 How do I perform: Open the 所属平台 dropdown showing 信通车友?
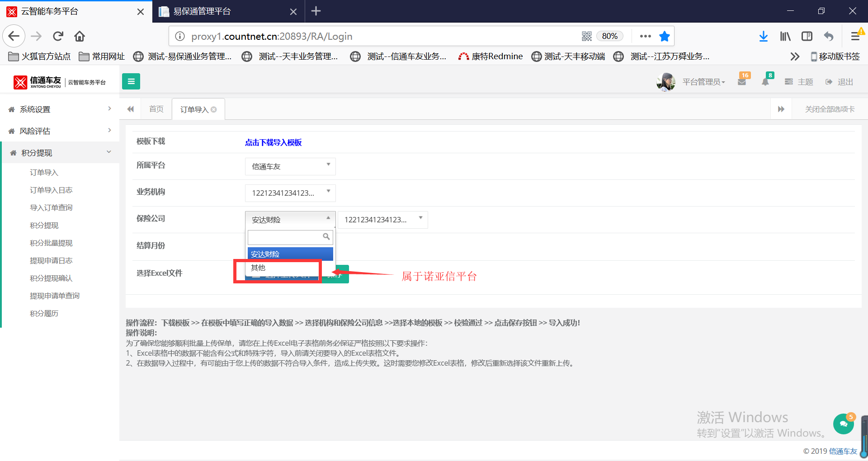tap(290, 166)
